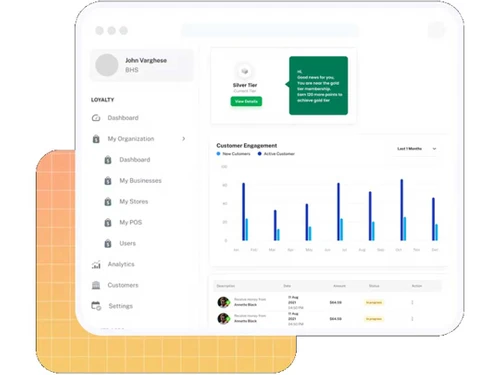Click the first row's In progress status badge
500x375 pixels.
[374, 302]
